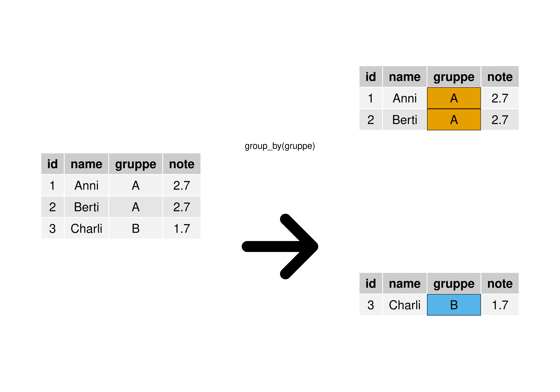Click the 1.7 note value beside the blue cell

pos(500,305)
